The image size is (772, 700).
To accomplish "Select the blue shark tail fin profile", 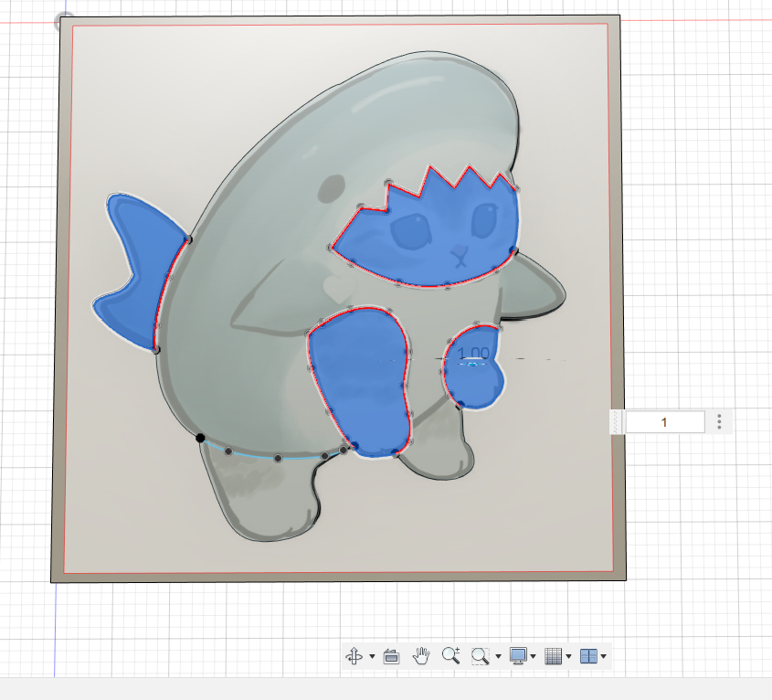I will [141, 269].
